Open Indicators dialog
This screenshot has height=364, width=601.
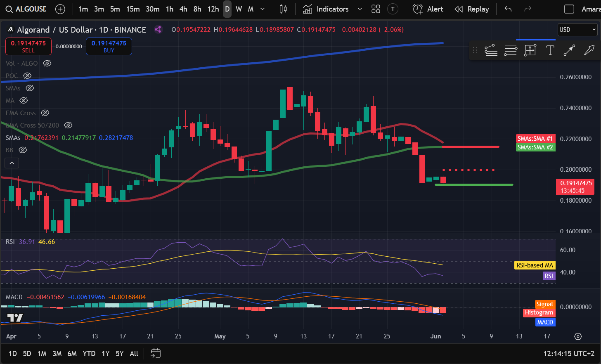(x=326, y=9)
